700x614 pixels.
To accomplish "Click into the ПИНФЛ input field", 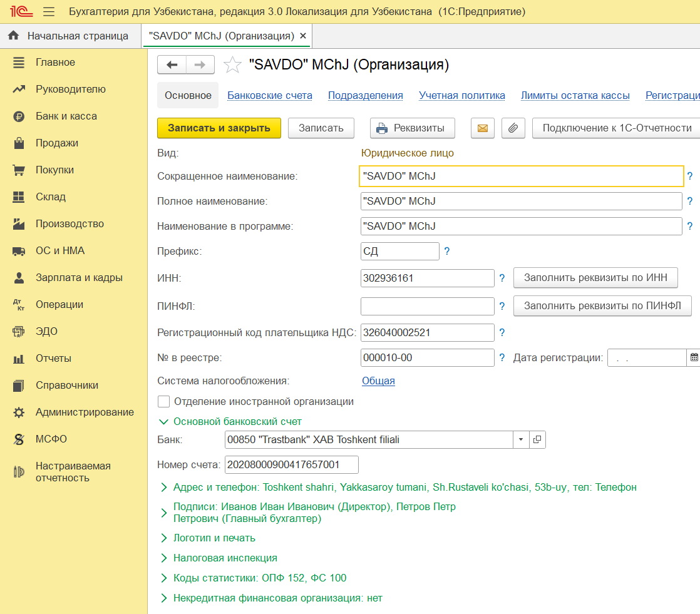I will tap(427, 306).
